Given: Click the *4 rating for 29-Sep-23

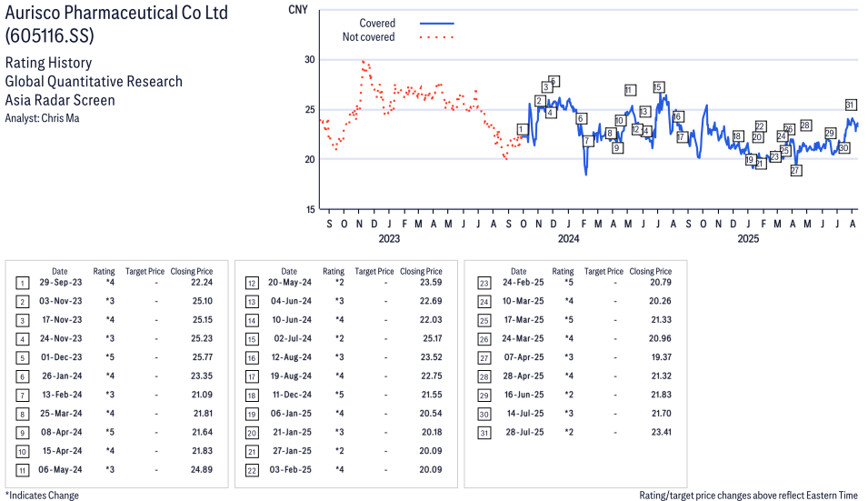Looking at the screenshot, I should click(110, 283).
